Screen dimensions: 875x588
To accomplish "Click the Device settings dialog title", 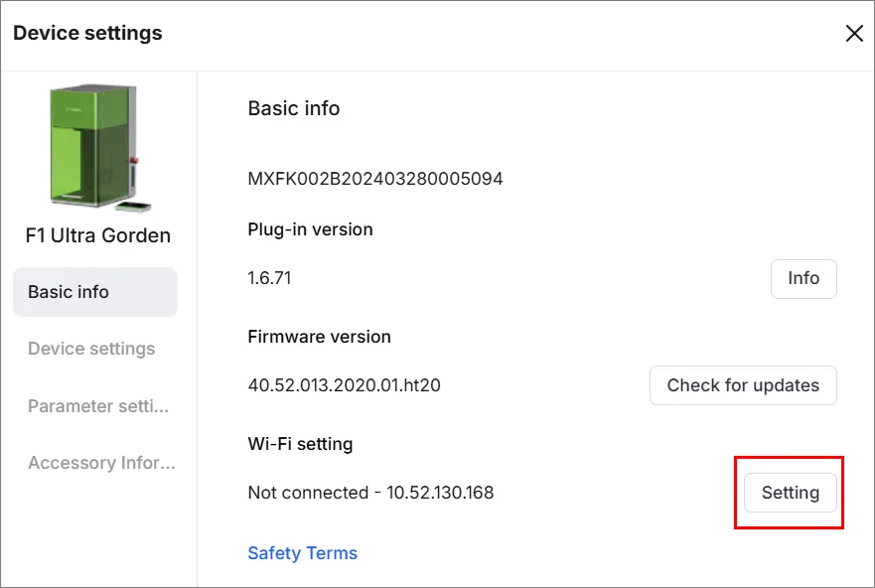I will pos(87,33).
